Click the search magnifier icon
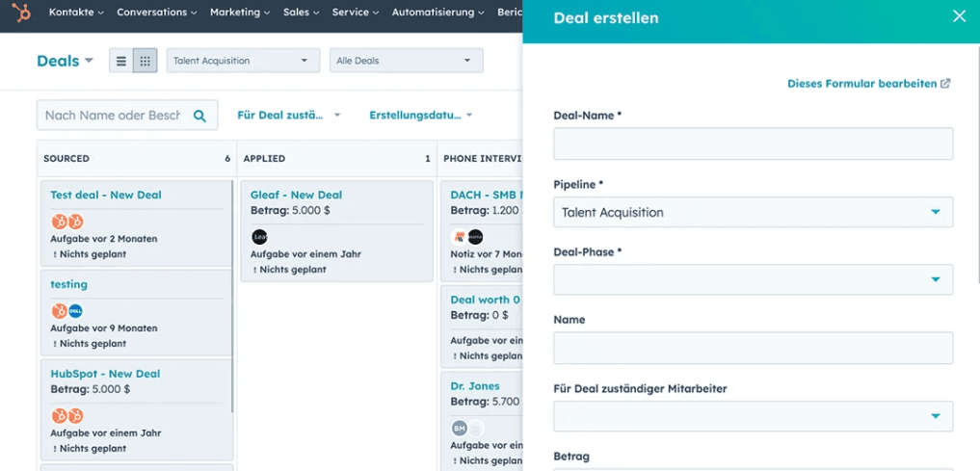Image resolution: width=980 pixels, height=471 pixels. click(x=199, y=116)
